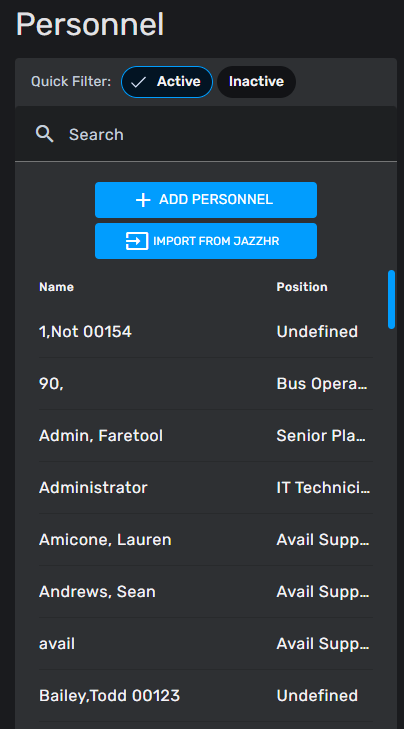Image resolution: width=404 pixels, height=729 pixels.
Task: Click the IMPORT FROM JAZZHR button
Action: (x=206, y=241)
